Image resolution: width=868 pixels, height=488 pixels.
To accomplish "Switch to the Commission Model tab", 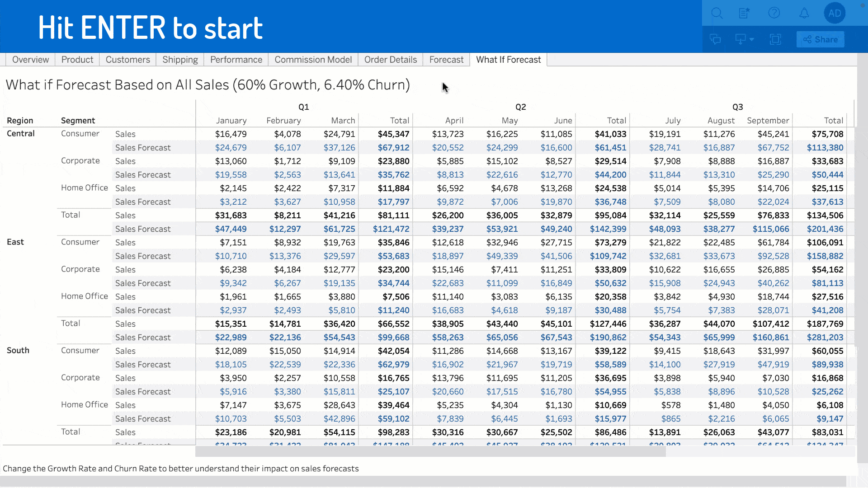I will tap(313, 59).
